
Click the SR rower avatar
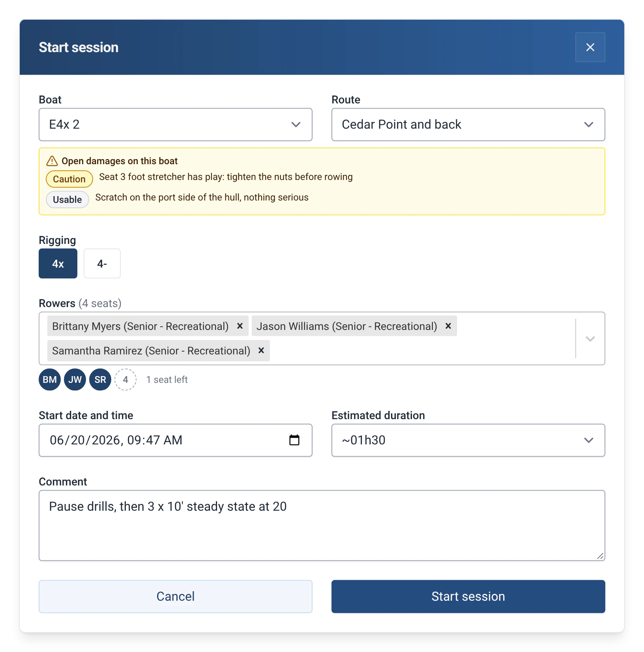pos(100,380)
